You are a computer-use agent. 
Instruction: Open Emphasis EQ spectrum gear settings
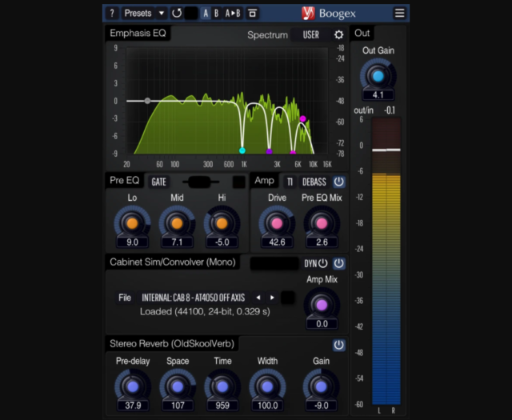tap(338, 34)
